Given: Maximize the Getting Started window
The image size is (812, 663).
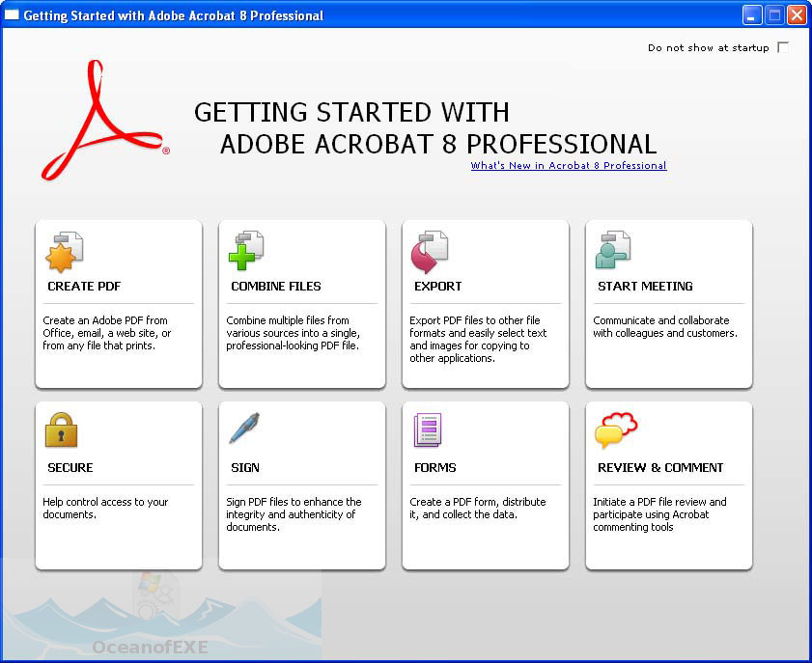Looking at the screenshot, I should click(x=774, y=15).
